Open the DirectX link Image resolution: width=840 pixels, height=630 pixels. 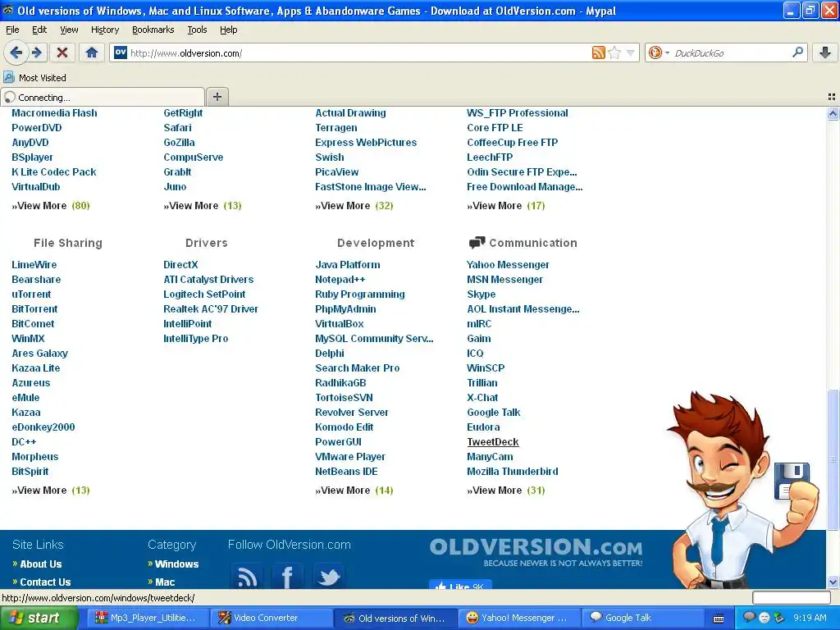180,265
